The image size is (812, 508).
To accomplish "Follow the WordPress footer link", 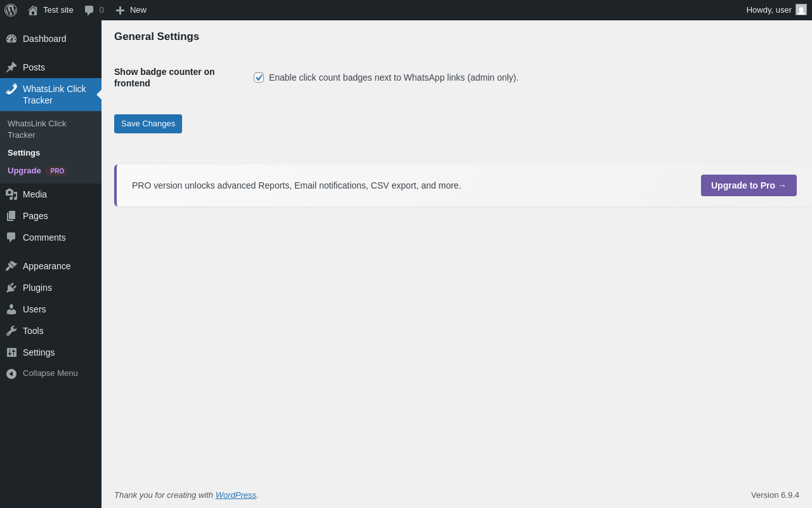I will click(235, 495).
